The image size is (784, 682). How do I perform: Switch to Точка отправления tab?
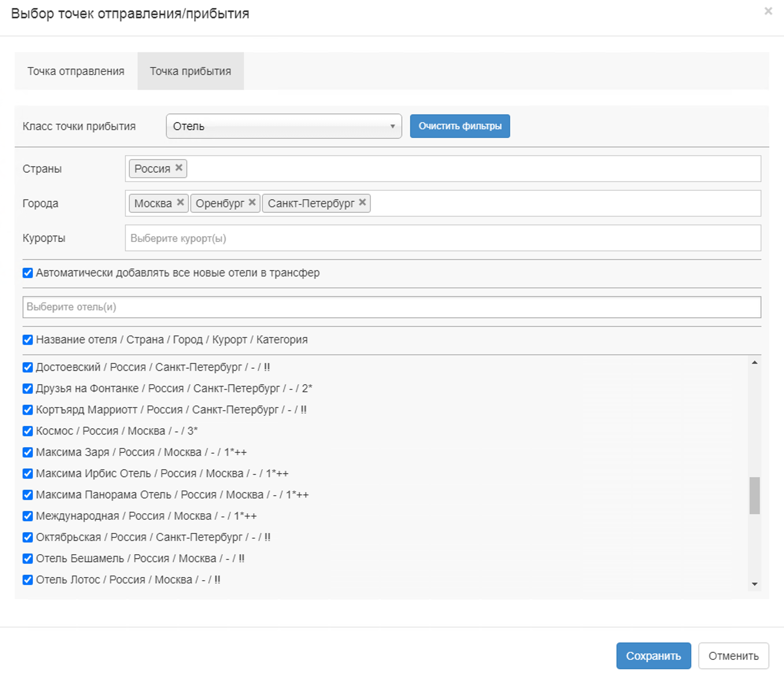click(x=76, y=71)
